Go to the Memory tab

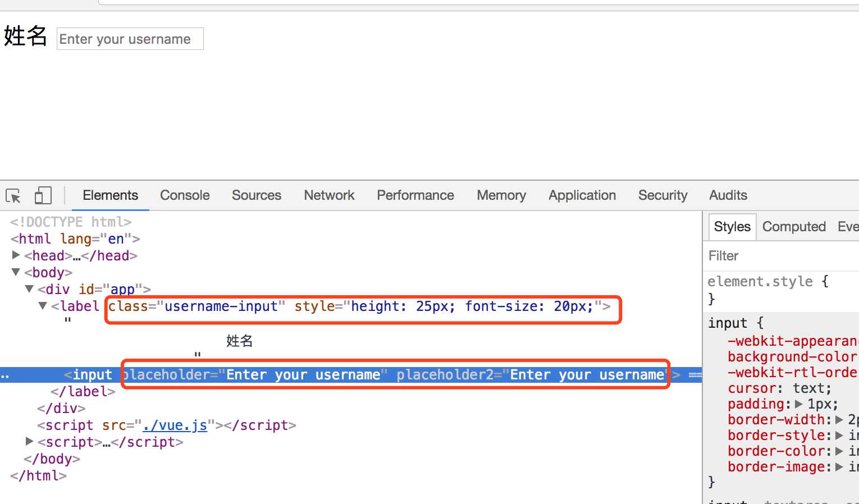pos(501,195)
